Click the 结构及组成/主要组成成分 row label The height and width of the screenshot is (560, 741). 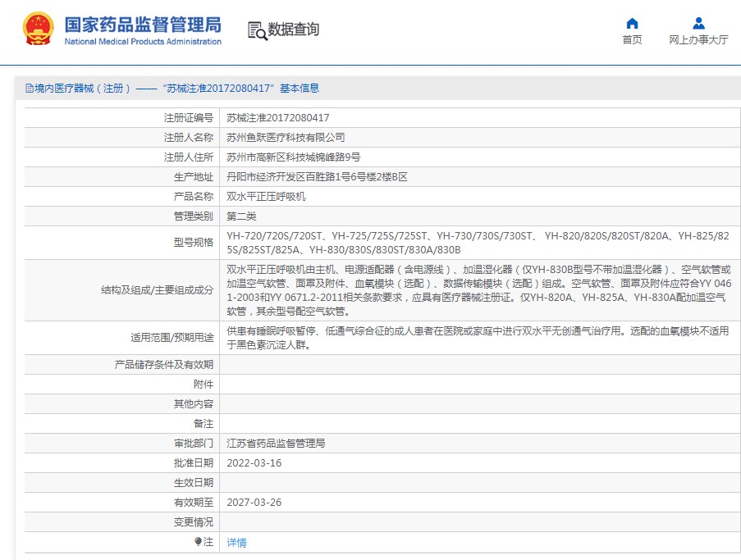pyautogui.click(x=158, y=290)
